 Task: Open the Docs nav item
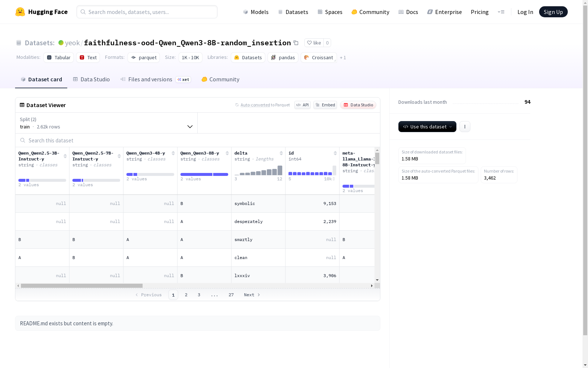pyautogui.click(x=408, y=12)
